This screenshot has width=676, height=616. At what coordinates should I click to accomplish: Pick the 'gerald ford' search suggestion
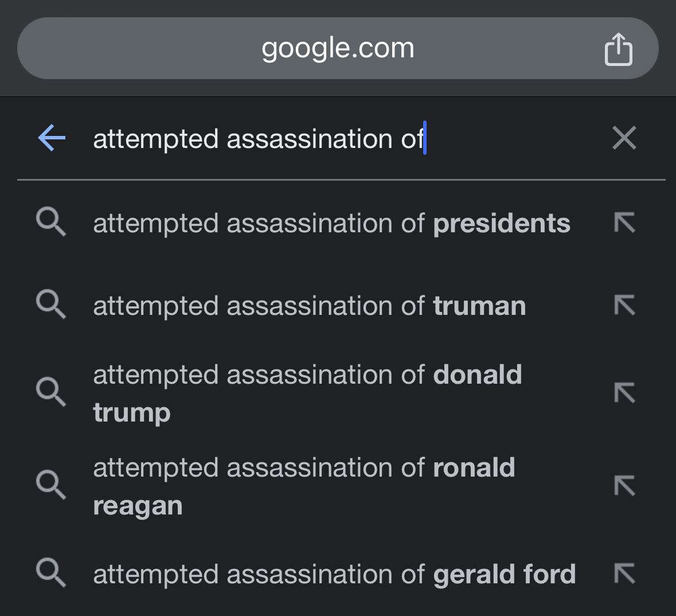click(x=334, y=574)
